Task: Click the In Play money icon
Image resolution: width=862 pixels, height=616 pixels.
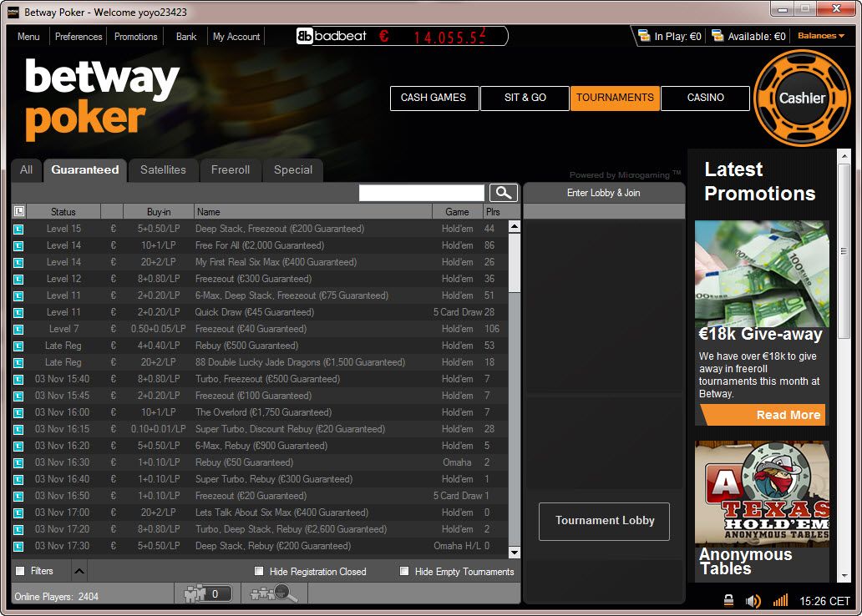Action: pyautogui.click(x=644, y=36)
